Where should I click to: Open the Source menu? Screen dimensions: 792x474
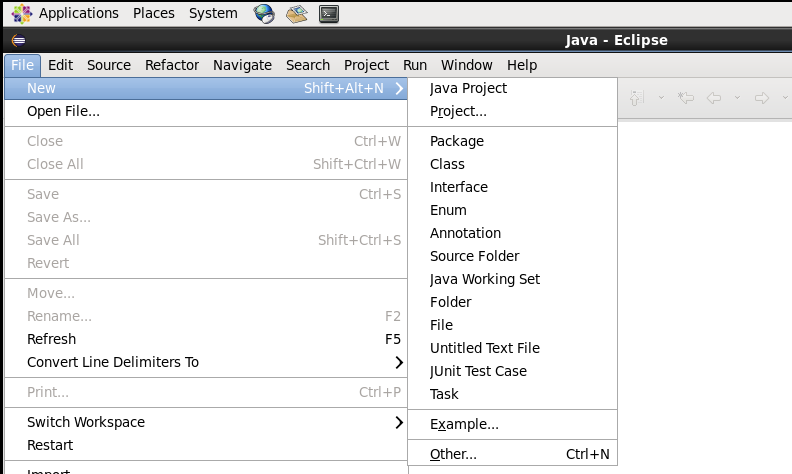pyautogui.click(x=109, y=65)
